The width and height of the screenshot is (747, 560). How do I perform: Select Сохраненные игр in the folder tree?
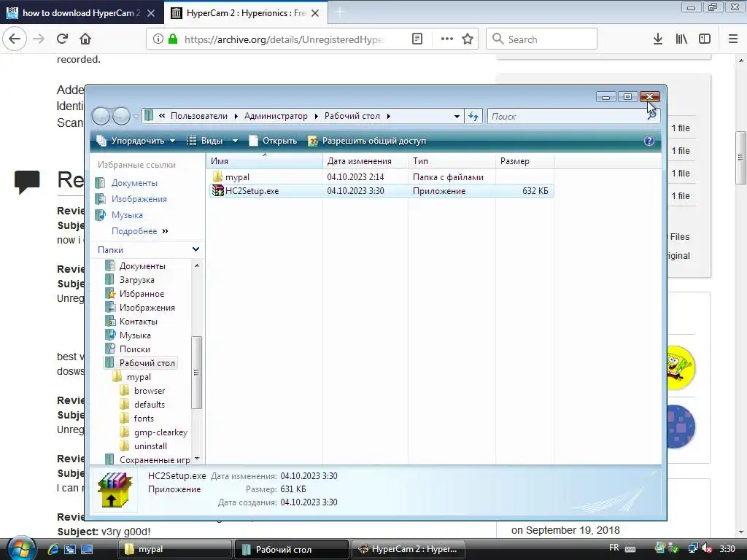click(x=155, y=459)
